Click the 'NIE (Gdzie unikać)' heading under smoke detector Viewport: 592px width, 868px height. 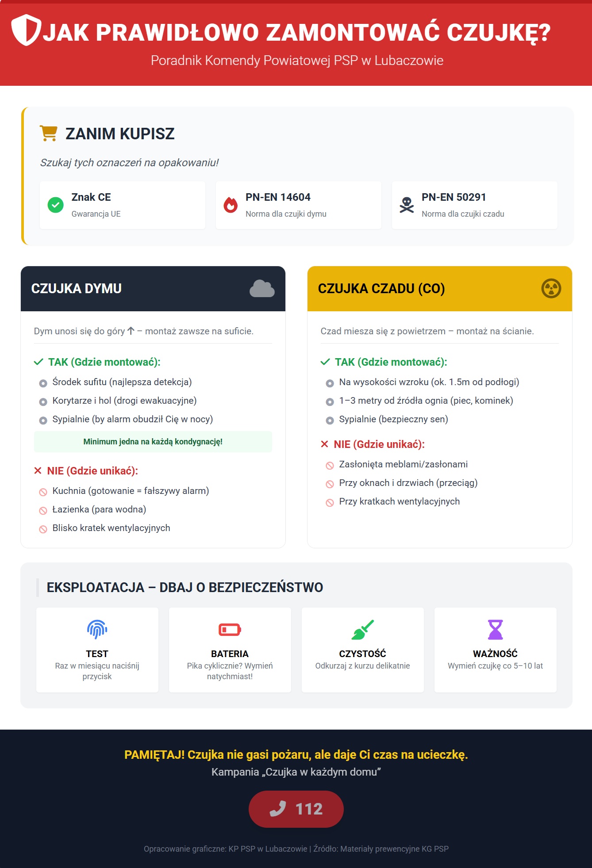click(92, 471)
